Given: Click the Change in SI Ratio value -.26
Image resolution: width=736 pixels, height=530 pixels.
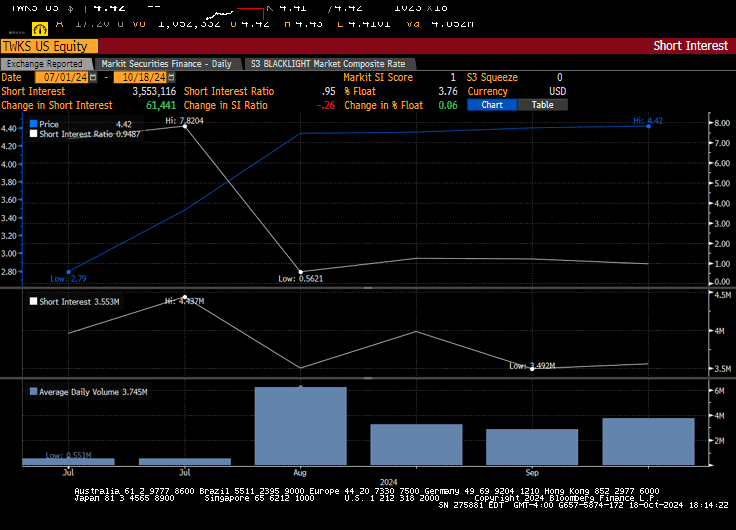Looking at the screenshot, I should tap(326, 105).
